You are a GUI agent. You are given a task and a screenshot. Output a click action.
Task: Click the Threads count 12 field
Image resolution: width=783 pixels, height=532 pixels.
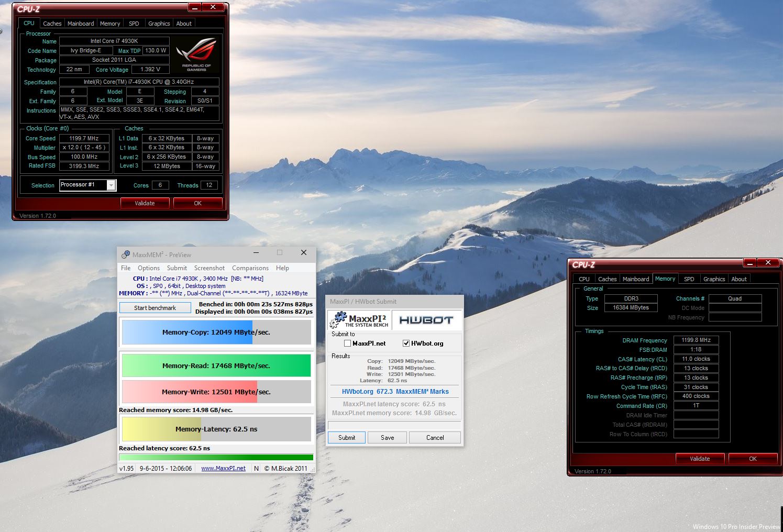tap(209, 185)
